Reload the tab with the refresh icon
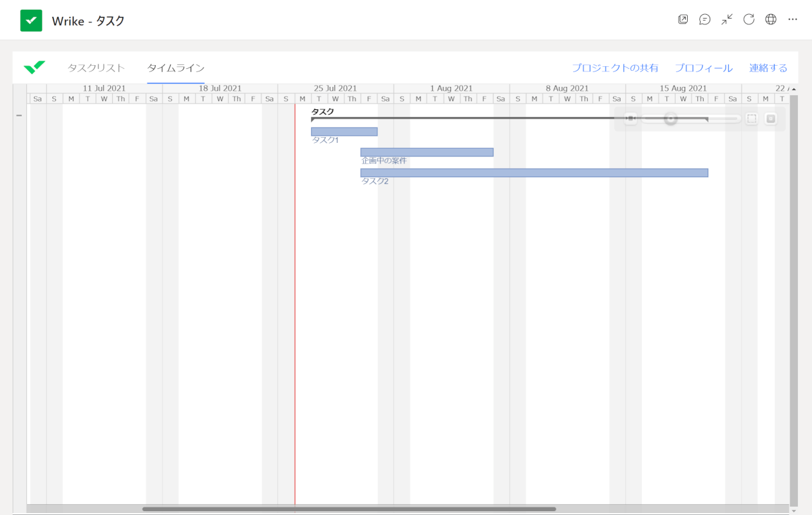This screenshot has width=812, height=515. [x=749, y=19]
